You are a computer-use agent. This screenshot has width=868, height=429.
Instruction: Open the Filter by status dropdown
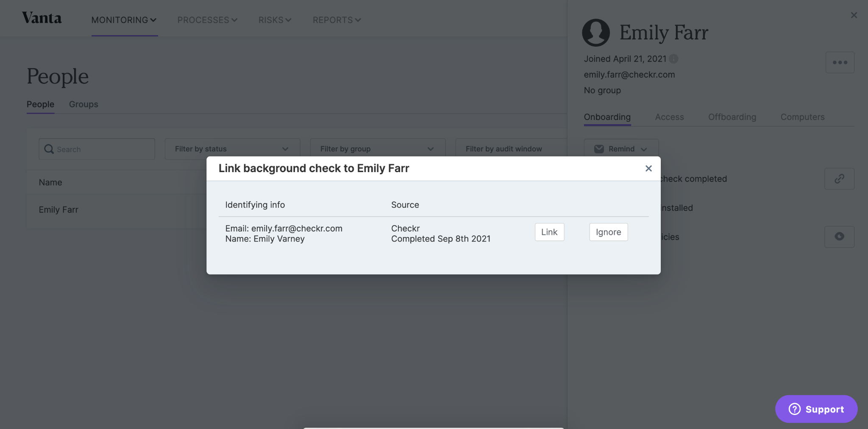click(x=232, y=149)
